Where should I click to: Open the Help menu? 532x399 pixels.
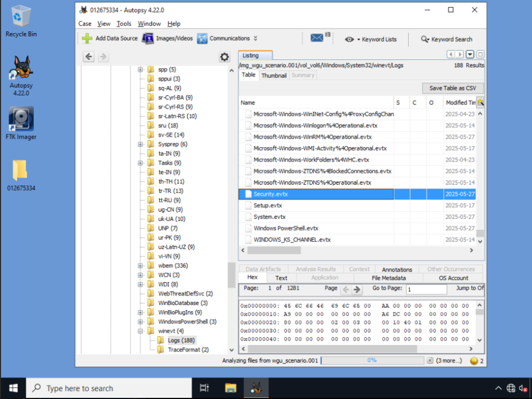(174, 24)
